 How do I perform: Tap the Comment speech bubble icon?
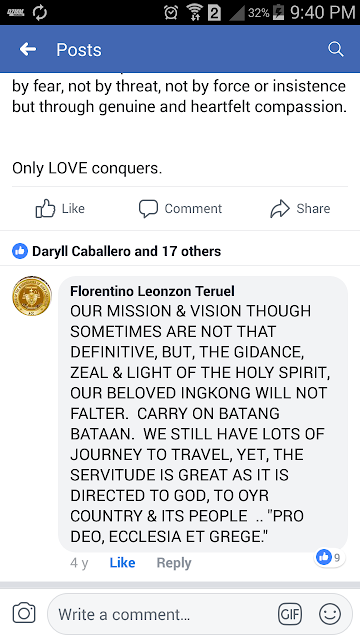click(x=148, y=209)
